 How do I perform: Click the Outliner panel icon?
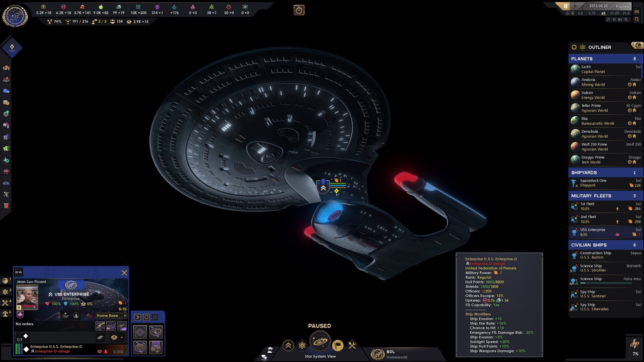pos(582,47)
